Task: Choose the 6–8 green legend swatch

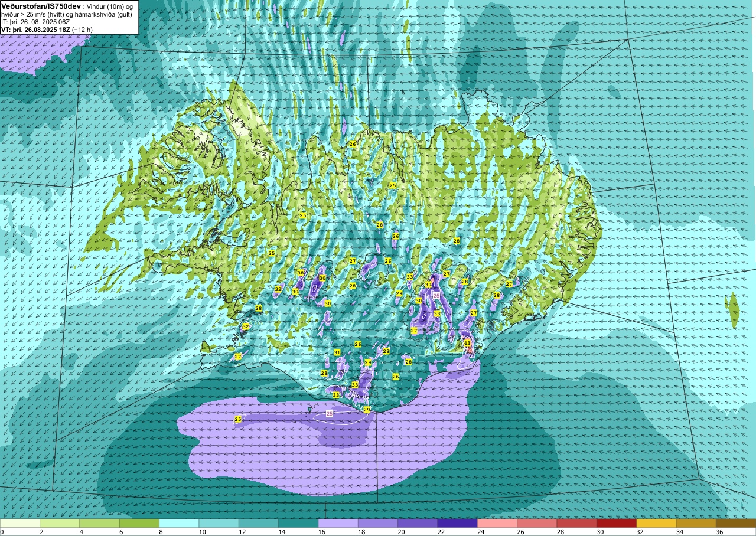Action: [139, 523]
